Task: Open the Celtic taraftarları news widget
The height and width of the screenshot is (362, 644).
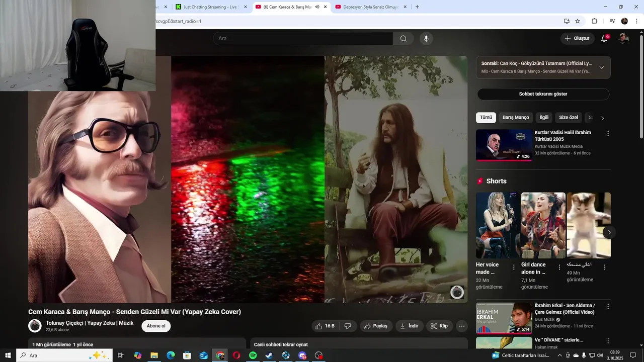Action: [520, 355]
